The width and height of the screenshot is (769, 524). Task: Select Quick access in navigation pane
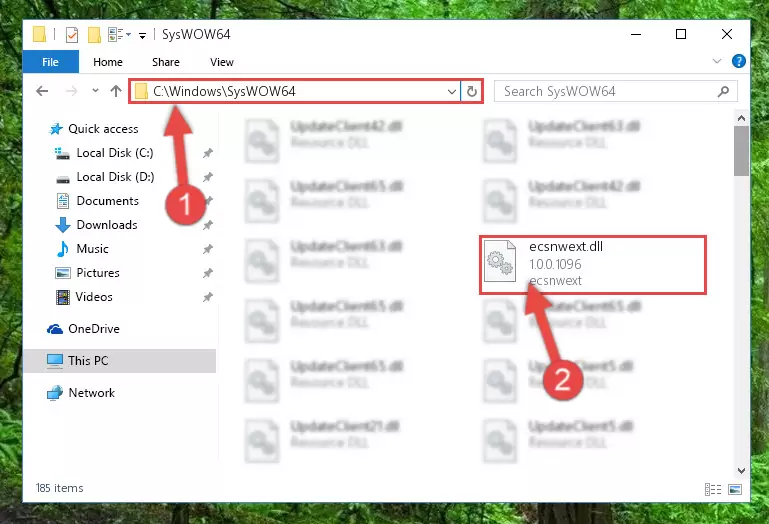click(x=93, y=129)
